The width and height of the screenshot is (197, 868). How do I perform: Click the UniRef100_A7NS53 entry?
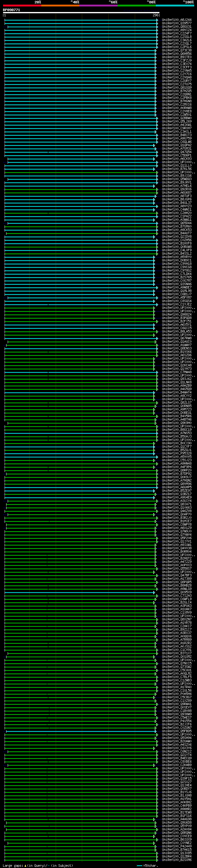pyautogui.click(x=177, y=433)
